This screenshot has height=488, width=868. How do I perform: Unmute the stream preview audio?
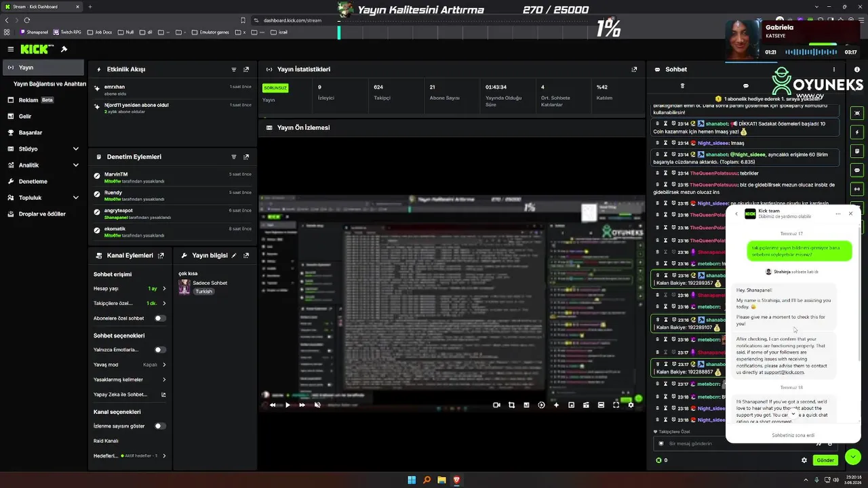click(317, 405)
